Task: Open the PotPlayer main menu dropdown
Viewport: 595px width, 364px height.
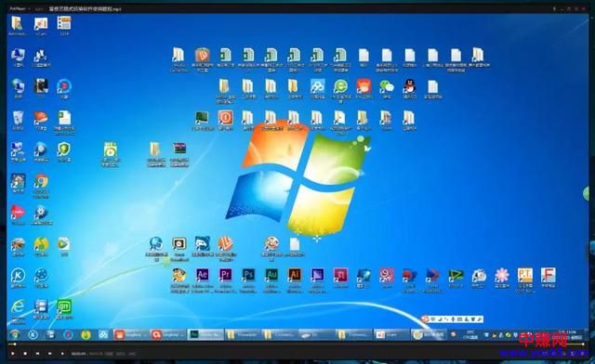Action: click(x=20, y=8)
